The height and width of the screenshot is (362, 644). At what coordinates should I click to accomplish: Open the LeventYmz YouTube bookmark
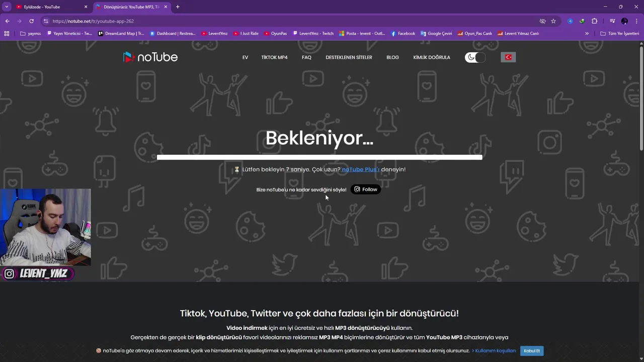(x=214, y=34)
